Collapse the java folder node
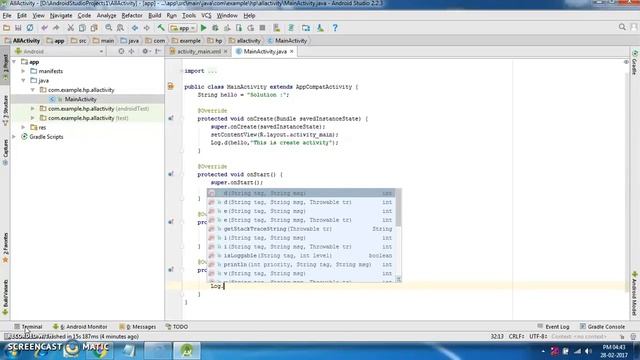Screen dimensions: 640x360 coord(23,80)
